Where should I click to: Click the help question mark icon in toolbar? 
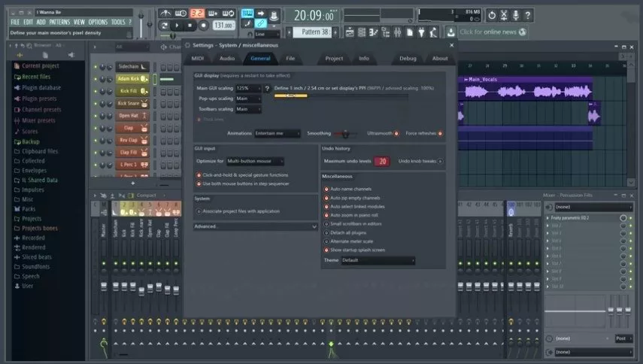click(x=528, y=16)
